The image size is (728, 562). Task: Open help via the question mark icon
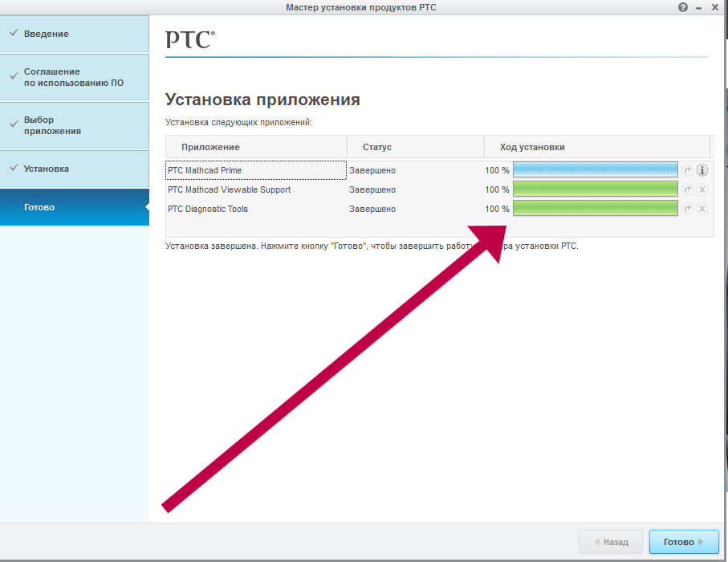683,7
